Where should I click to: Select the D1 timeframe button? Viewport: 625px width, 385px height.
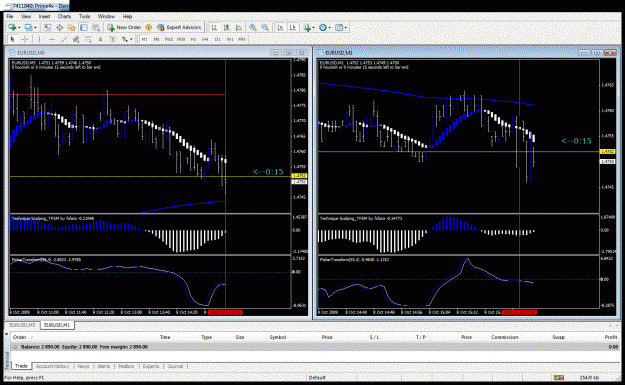click(x=218, y=39)
